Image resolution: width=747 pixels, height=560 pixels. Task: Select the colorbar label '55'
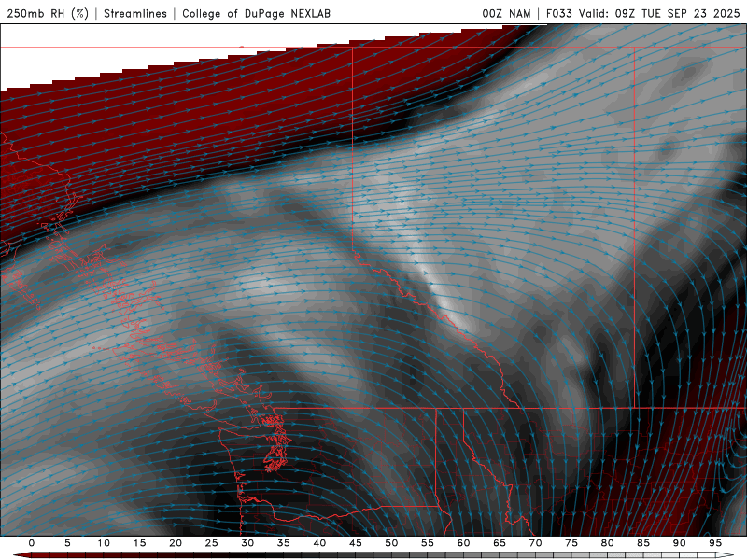click(428, 543)
